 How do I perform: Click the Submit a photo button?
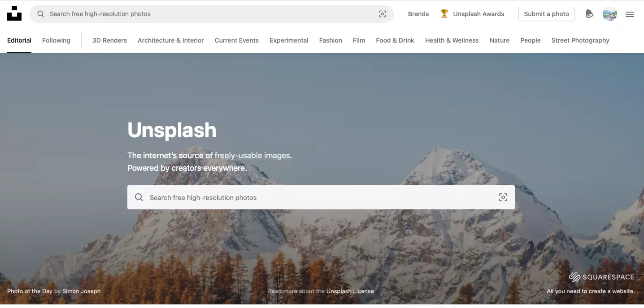click(x=546, y=14)
